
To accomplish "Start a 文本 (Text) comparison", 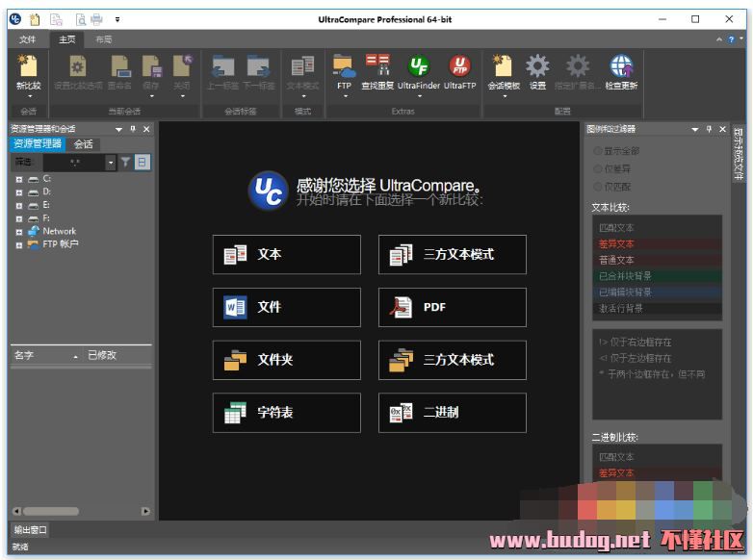I will tap(287, 254).
